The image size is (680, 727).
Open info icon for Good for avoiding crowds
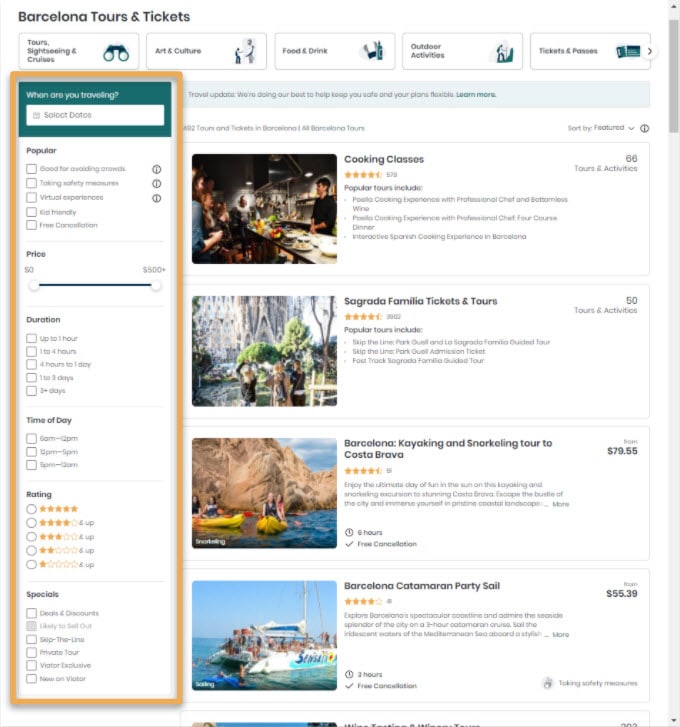[157, 169]
